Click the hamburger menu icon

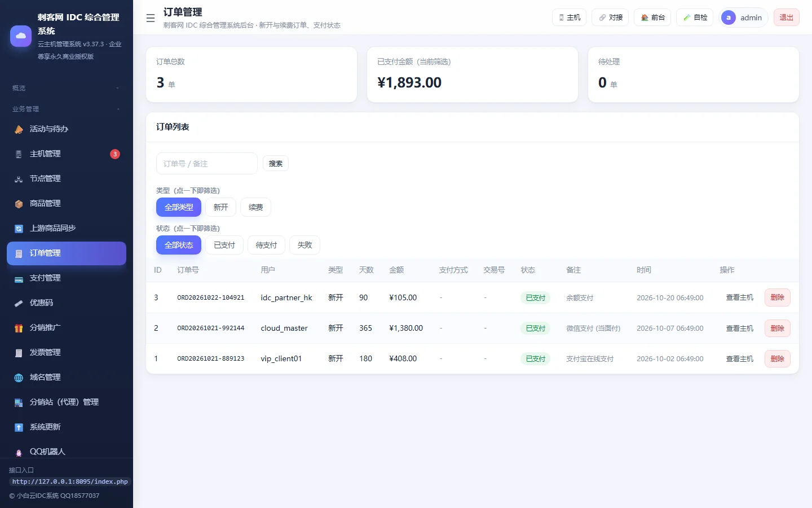pos(151,18)
